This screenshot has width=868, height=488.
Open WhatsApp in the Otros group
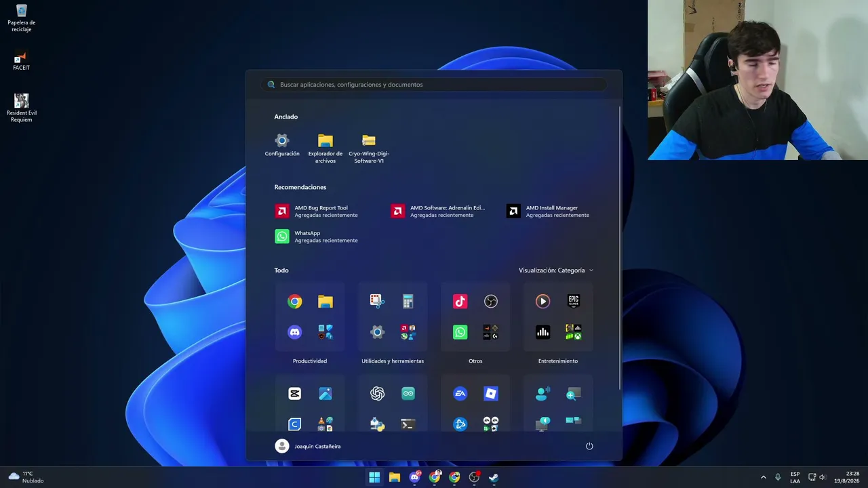click(460, 332)
